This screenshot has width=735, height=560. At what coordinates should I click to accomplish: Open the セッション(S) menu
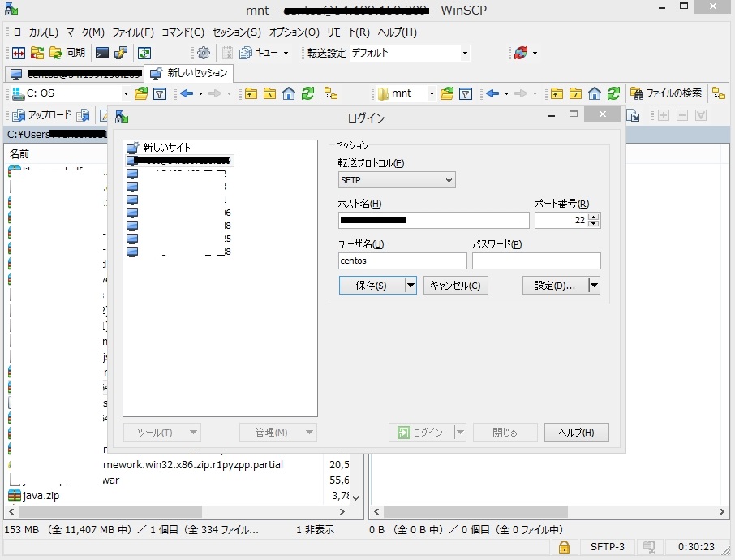[237, 32]
